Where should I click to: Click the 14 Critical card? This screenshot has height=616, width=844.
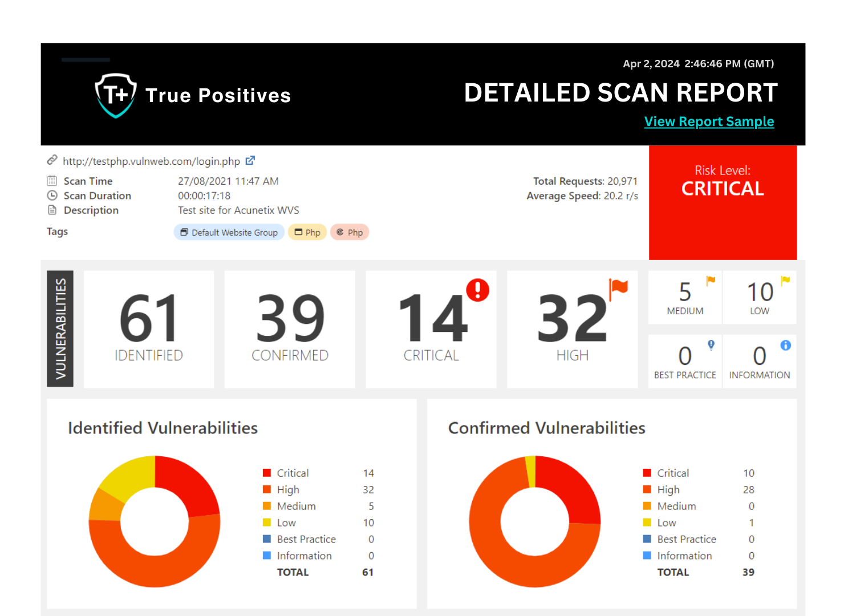431,329
